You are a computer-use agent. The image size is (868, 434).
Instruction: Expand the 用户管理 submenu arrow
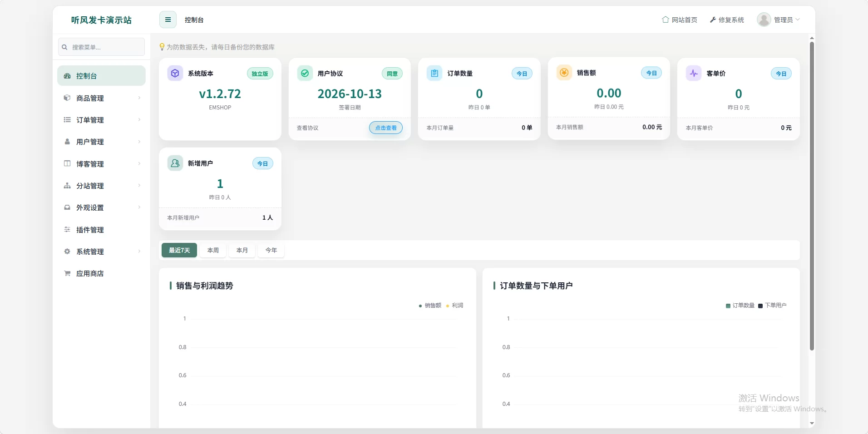pyautogui.click(x=139, y=142)
